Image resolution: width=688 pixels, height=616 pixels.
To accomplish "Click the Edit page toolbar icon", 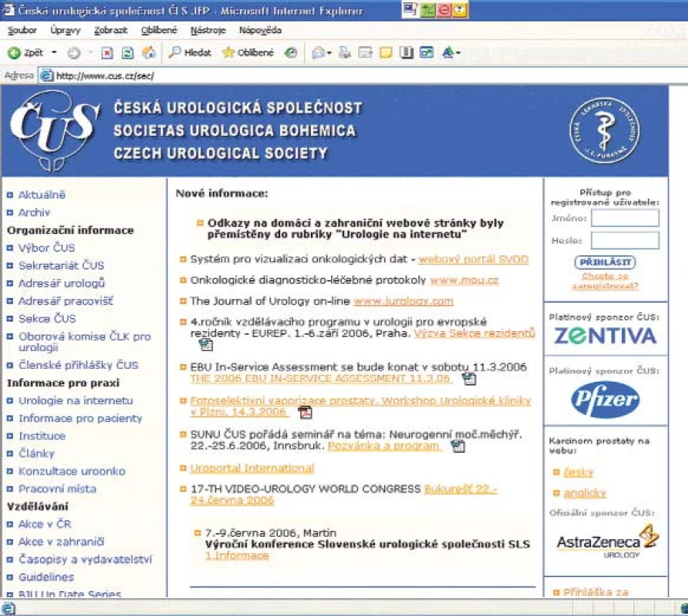I will point(365,53).
